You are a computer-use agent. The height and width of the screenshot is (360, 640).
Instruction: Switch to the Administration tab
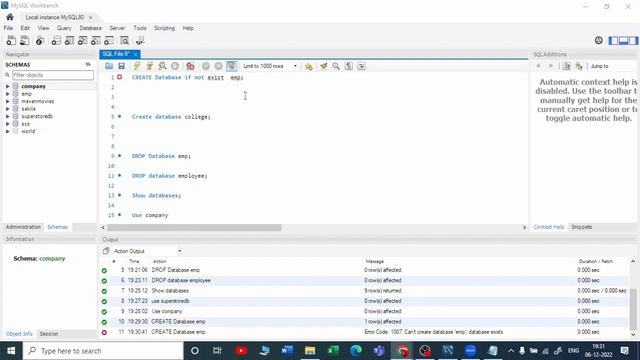point(23,227)
